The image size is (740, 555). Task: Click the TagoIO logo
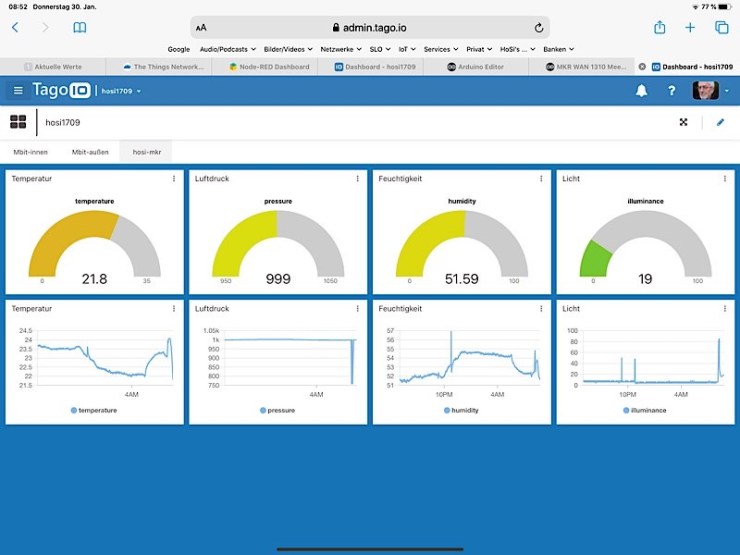coord(61,90)
